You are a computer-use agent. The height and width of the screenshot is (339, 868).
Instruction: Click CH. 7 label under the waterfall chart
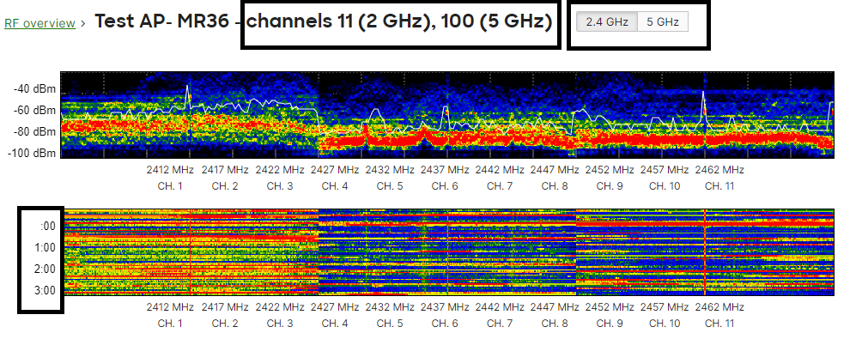[x=500, y=324]
